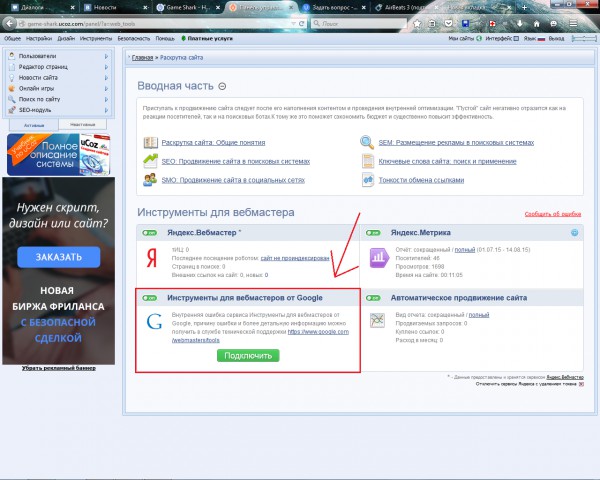
Task: Click the magnifier icon beside SEM link
Action: click(x=367, y=142)
